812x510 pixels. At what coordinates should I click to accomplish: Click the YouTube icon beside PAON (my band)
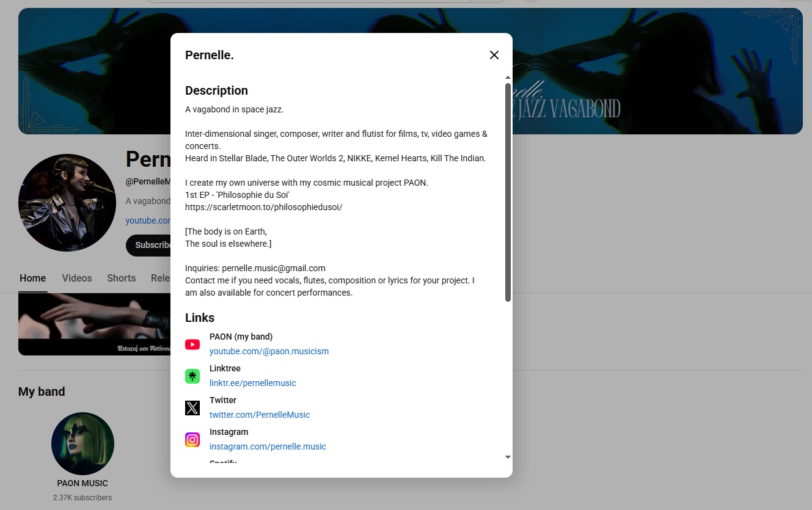(192, 344)
